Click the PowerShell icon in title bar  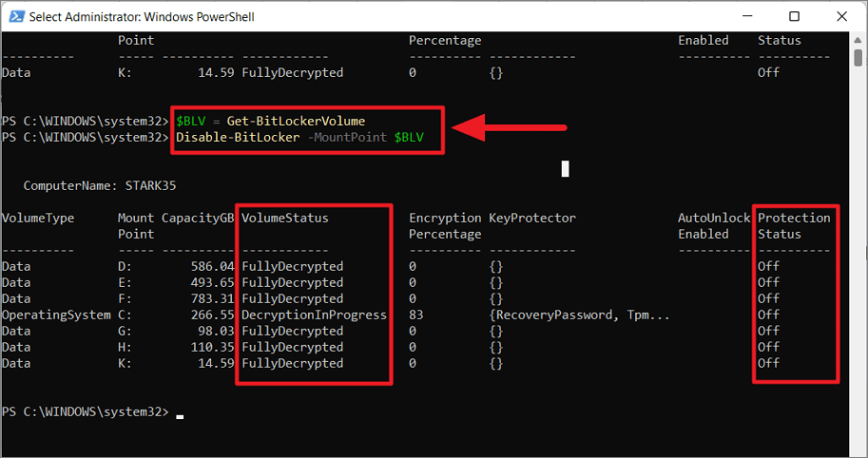[x=16, y=16]
